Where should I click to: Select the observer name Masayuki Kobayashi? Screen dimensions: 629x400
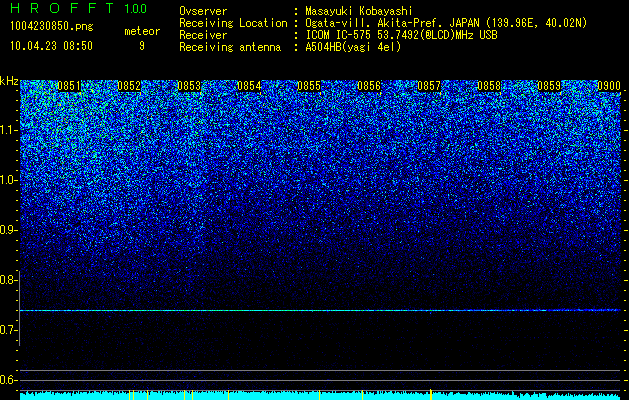(x=358, y=11)
